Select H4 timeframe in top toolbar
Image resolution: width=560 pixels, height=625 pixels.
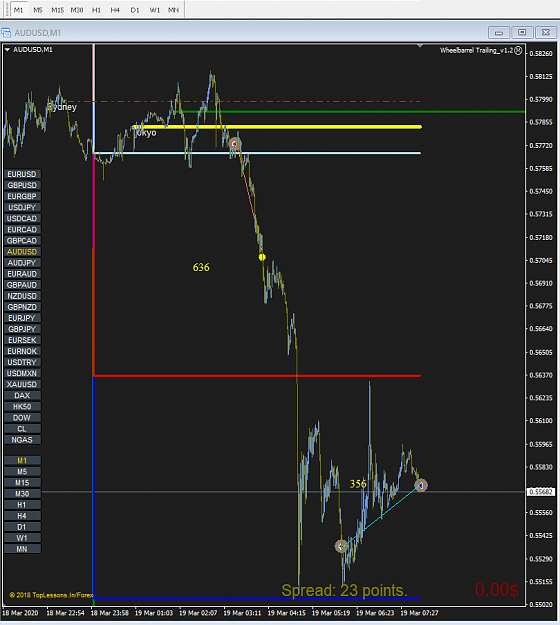pyautogui.click(x=115, y=10)
